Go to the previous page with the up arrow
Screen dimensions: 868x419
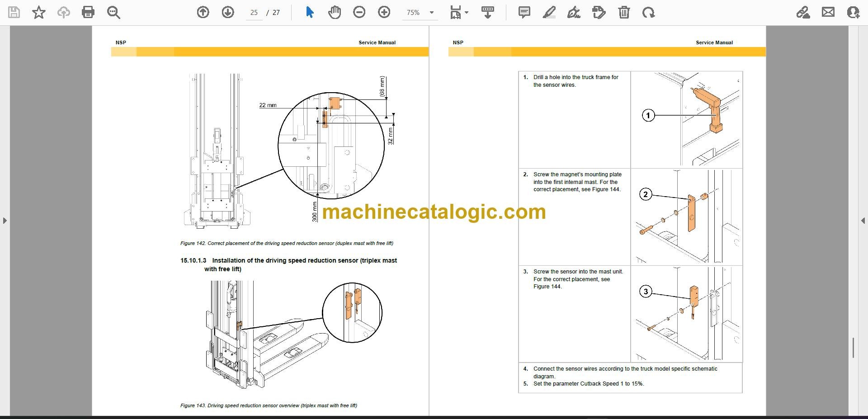point(203,12)
